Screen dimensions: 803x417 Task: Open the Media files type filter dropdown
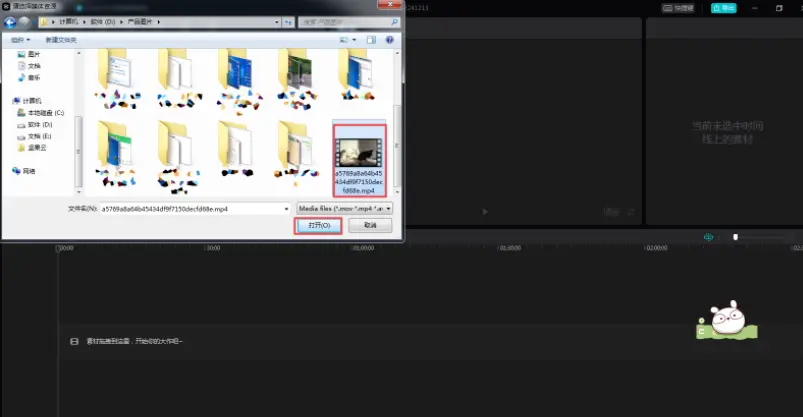[x=345, y=209]
